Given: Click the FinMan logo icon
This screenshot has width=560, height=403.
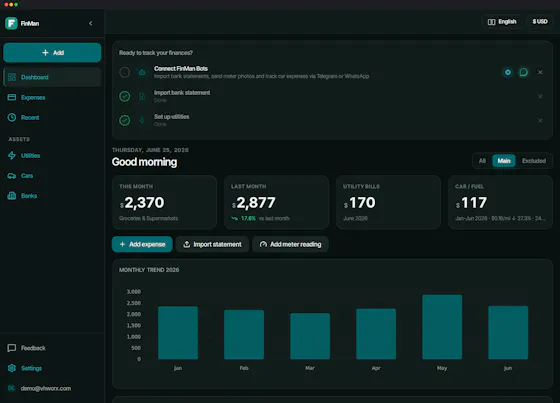Looking at the screenshot, I should (11, 23).
